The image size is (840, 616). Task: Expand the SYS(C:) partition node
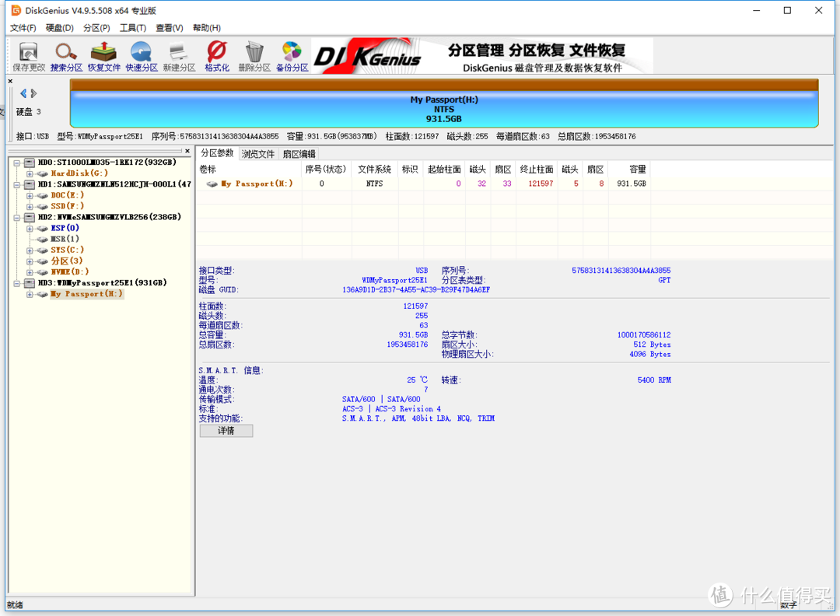click(x=30, y=250)
